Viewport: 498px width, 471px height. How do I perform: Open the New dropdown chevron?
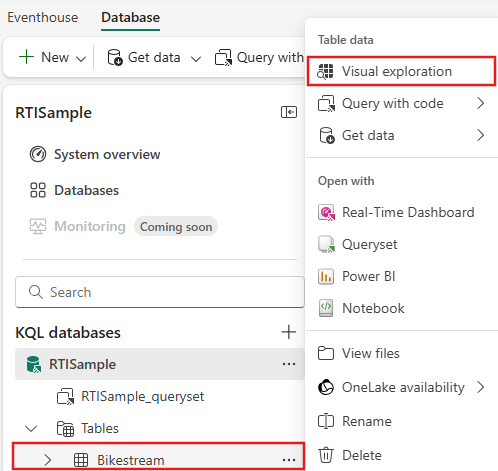pyautogui.click(x=81, y=59)
